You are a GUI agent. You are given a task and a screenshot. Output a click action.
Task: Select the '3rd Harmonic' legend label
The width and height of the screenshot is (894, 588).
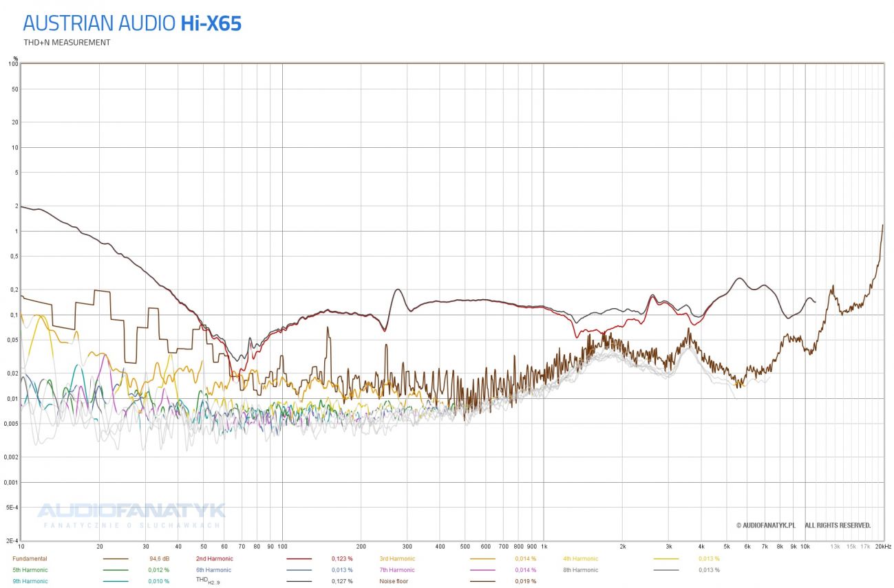pyautogui.click(x=398, y=559)
